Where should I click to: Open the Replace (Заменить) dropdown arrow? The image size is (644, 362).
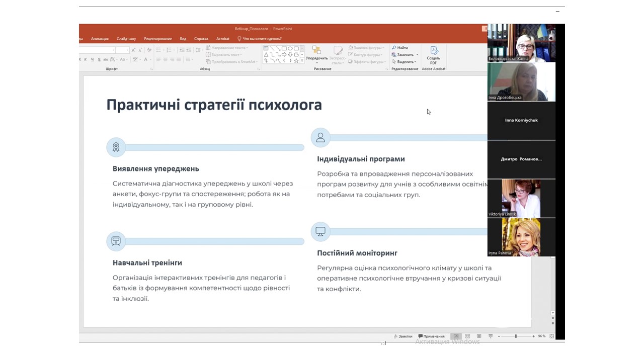click(417, 55)
